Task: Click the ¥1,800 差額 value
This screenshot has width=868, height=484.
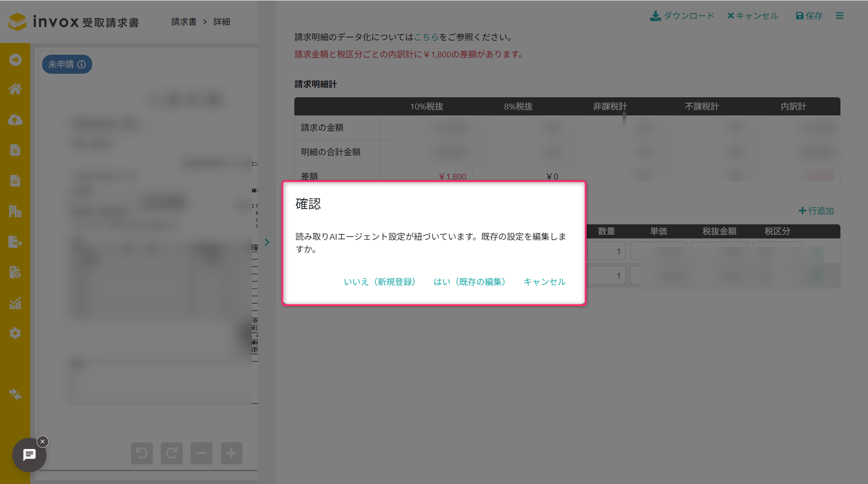Action: coord(453,176)
